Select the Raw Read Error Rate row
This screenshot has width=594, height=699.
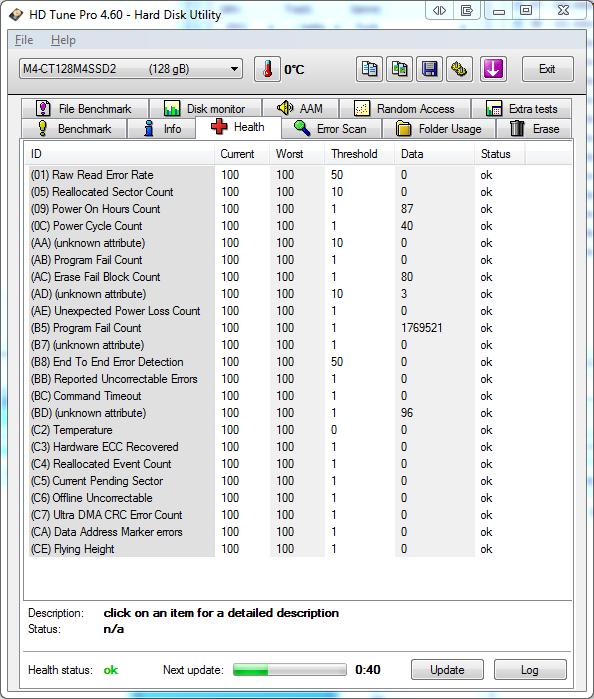[x=277, y=175]
